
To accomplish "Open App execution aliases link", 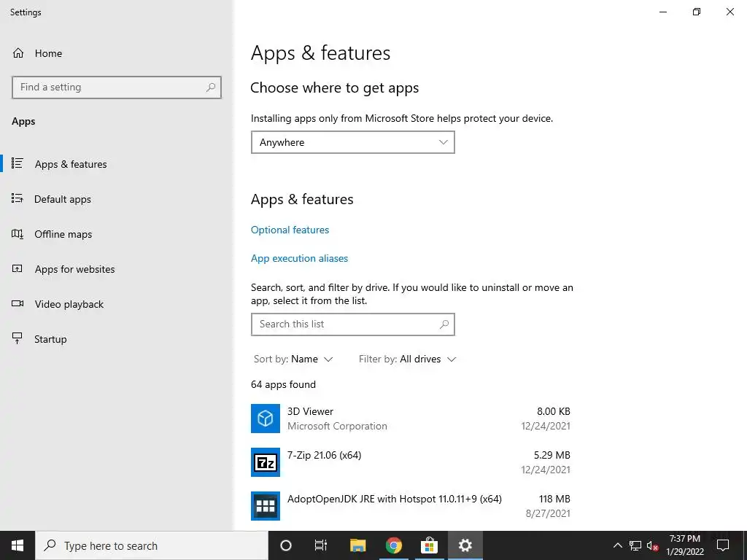I will tap(299, 259).
